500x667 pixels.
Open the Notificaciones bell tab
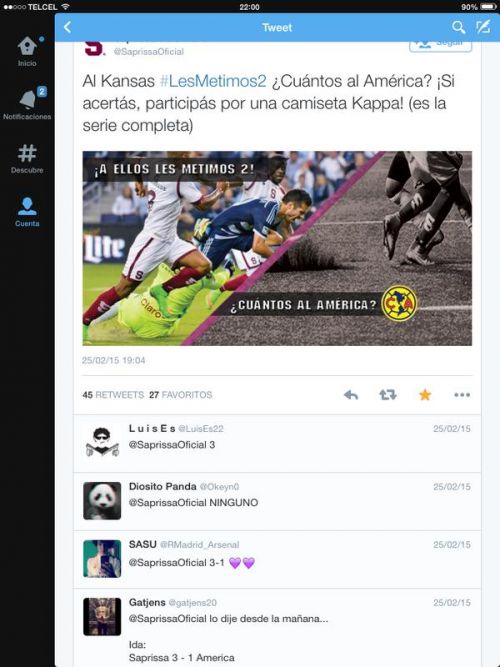point(27,103)
